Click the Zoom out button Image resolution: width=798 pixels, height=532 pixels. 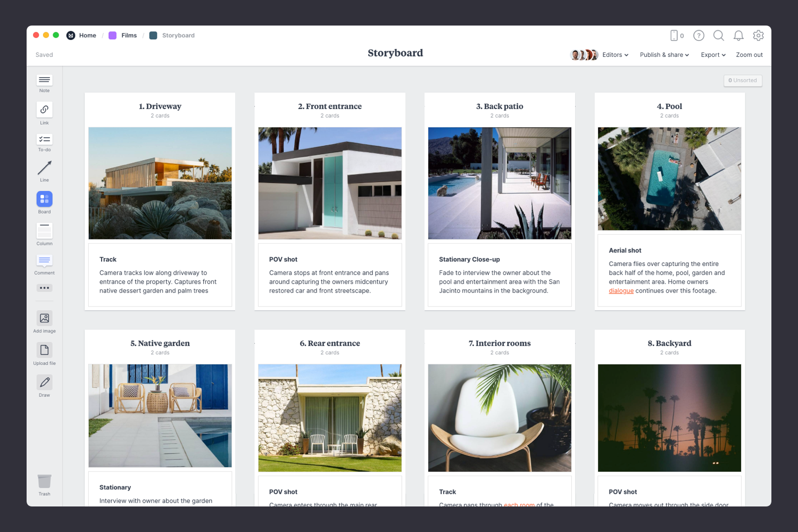coord(749,55)
